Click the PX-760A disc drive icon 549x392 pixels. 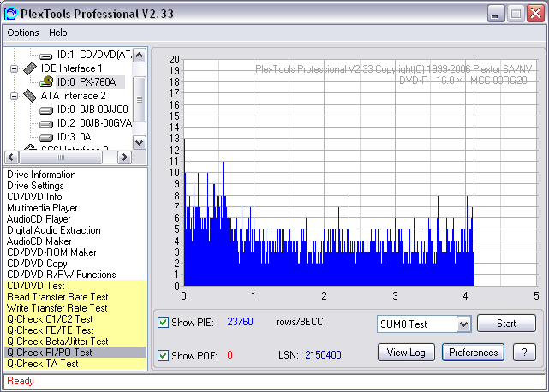pos(46,82)
